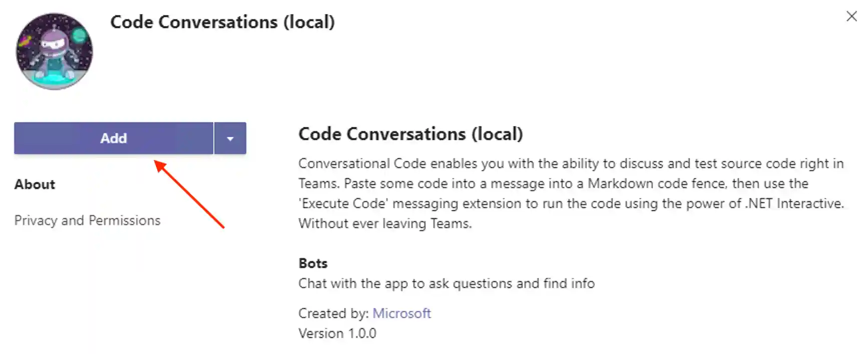Click the Bots section heading

tap(313, 263)
